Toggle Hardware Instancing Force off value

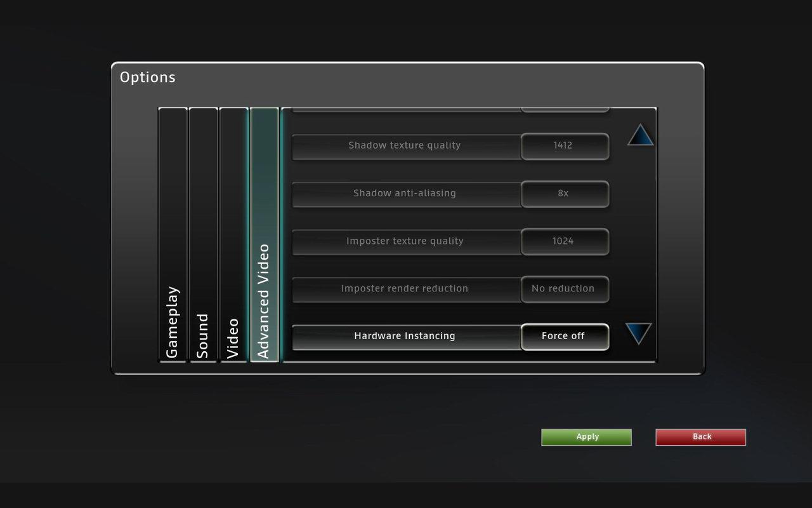point(565,337)
